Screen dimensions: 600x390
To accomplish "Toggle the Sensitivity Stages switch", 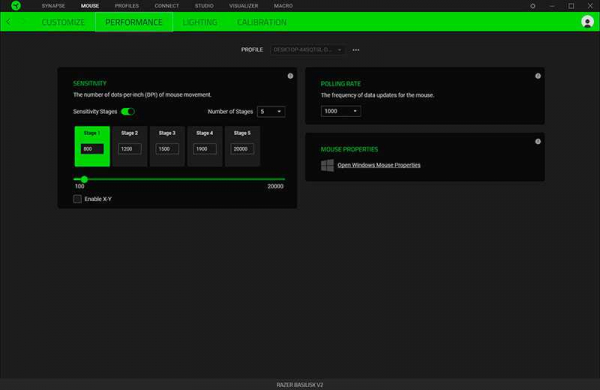I will [128, 111].
